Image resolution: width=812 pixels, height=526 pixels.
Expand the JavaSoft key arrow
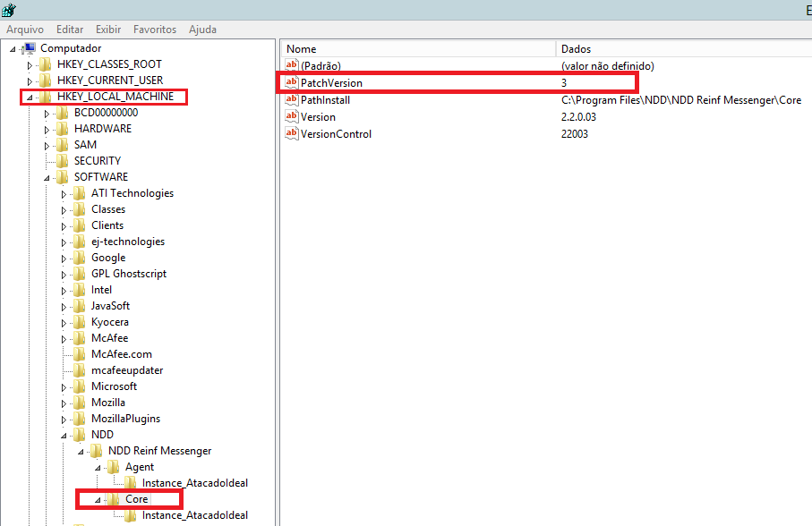tap(64, 307)
